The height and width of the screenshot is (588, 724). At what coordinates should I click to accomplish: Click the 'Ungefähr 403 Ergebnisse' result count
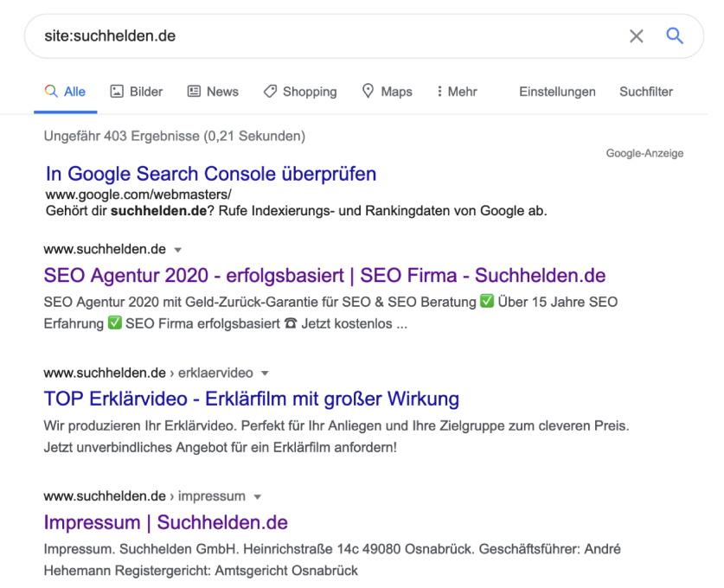[x=175, y=136]
